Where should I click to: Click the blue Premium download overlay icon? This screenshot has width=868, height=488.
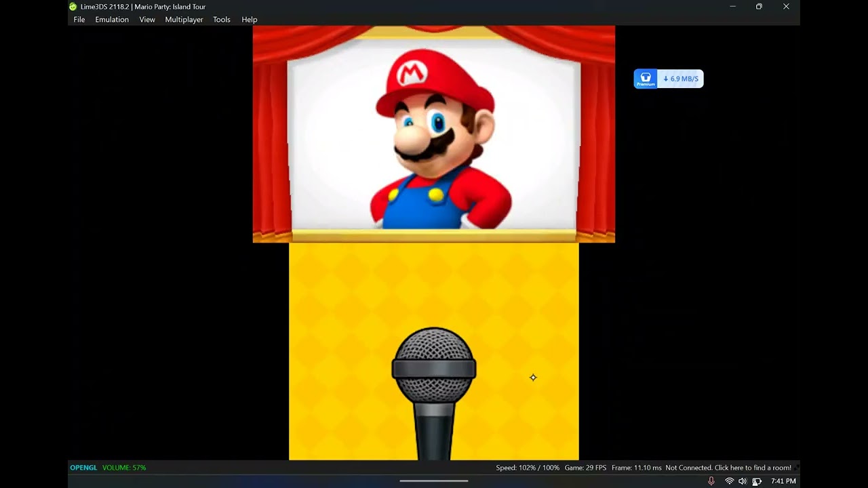coord(646,79)
